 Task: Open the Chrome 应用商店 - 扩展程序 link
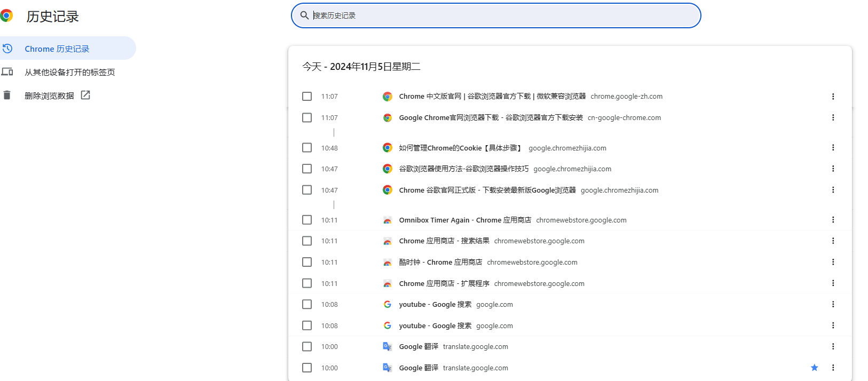click(x=444, y=283)
